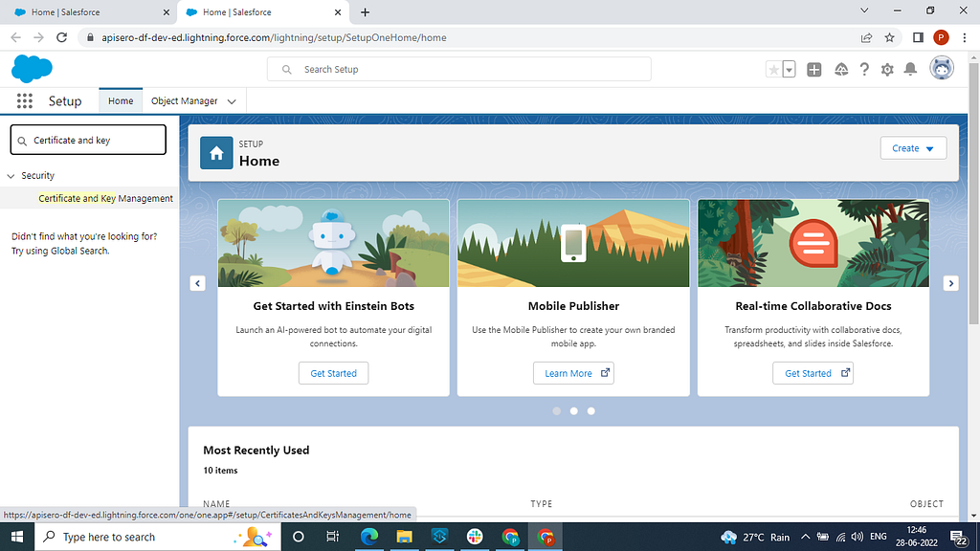
Task: Open Global Actions plus icon
Action: [813, 69]
